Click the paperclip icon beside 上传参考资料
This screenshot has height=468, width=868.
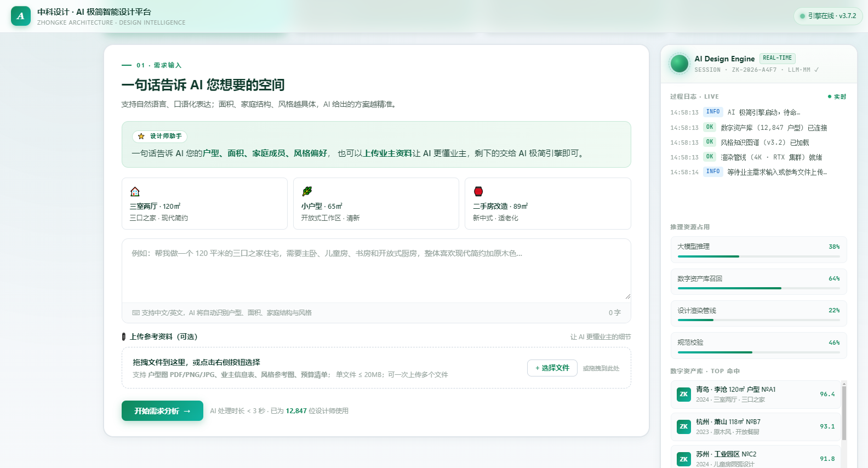(x=124, y=336)
